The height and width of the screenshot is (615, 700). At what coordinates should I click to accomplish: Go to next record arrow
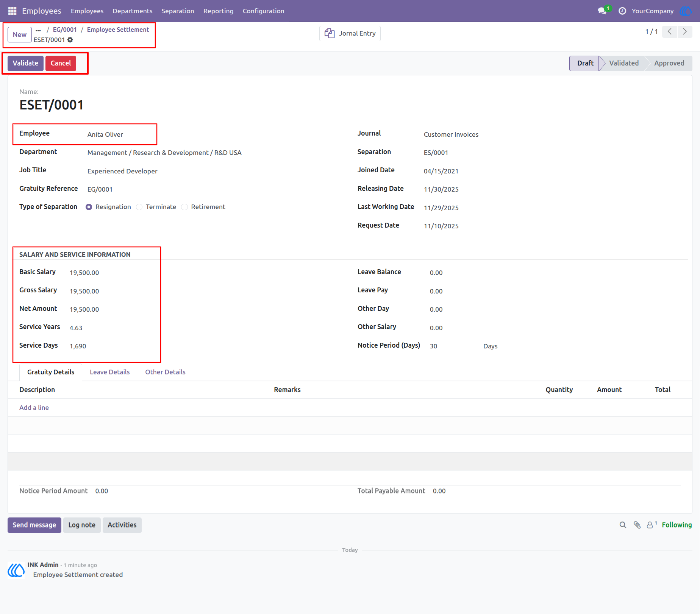point(685,32)
